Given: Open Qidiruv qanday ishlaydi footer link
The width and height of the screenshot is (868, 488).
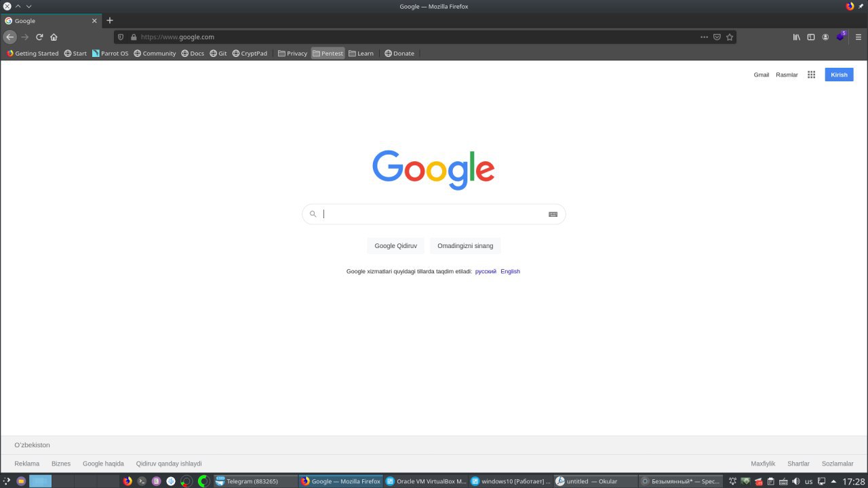Looking at the screenshot, I should point(169,464).
